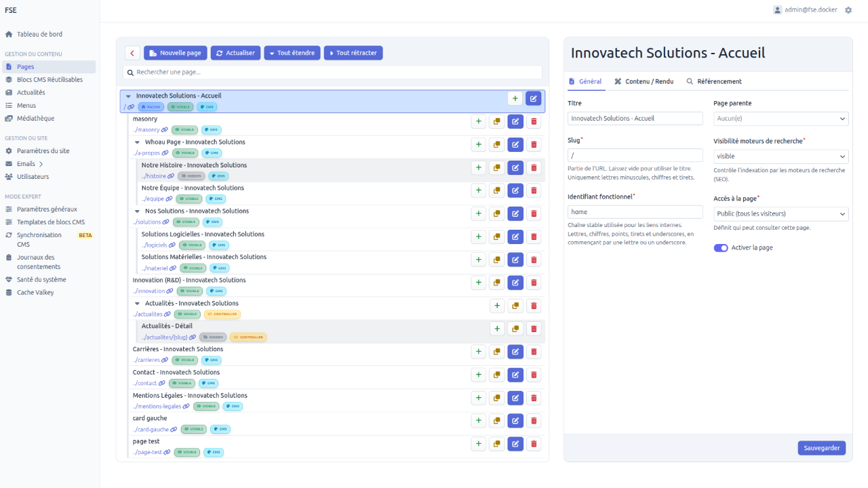The image size is (868, 488).
Task: Delete the Actualités - Innovatech Solutions page
Action: click(x=534, y=306)
